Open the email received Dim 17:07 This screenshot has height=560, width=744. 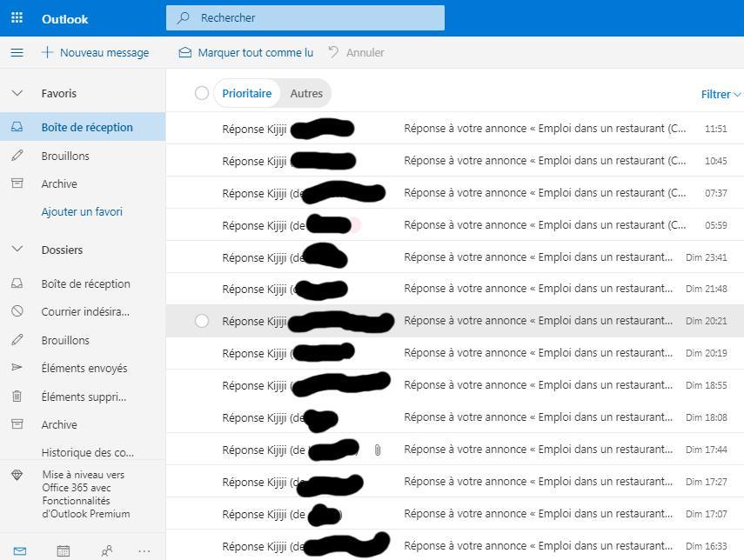click(454, 514)
